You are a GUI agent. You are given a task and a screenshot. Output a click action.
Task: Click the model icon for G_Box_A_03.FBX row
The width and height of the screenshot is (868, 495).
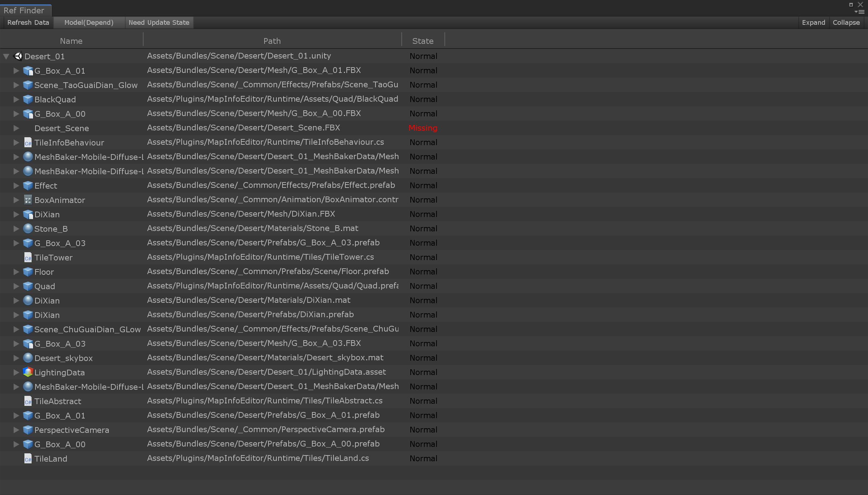click(28, 344)
